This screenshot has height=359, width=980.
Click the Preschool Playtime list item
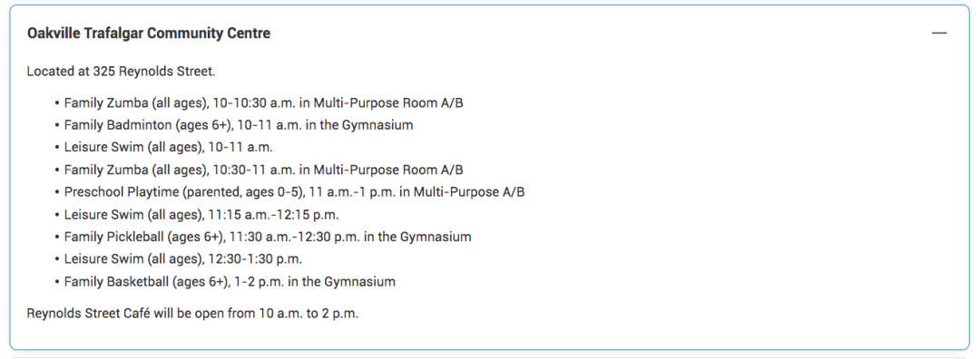pyautogui.click(x=294, y=192)
